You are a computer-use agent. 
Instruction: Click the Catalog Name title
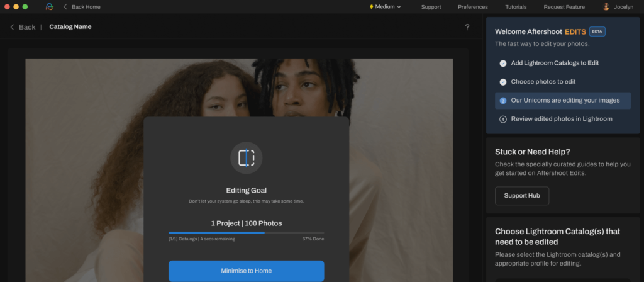[x=70, y=26]
